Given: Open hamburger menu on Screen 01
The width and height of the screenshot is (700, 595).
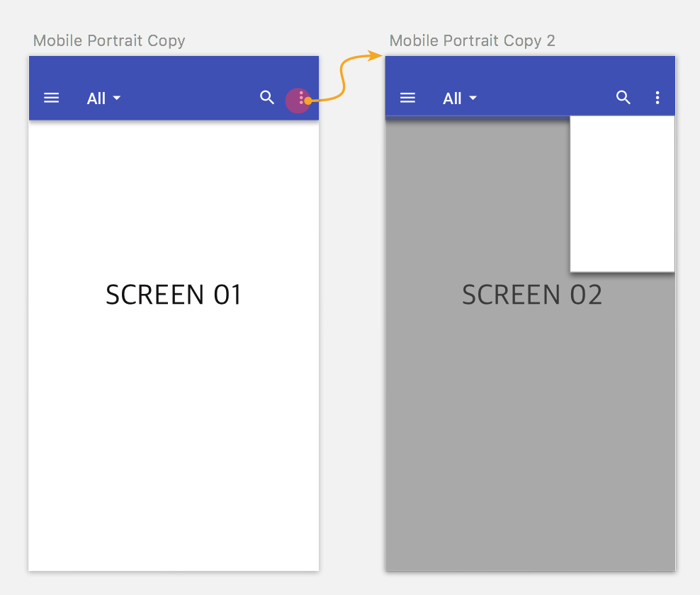Looking at the screenshot, I should click(51, 98).
